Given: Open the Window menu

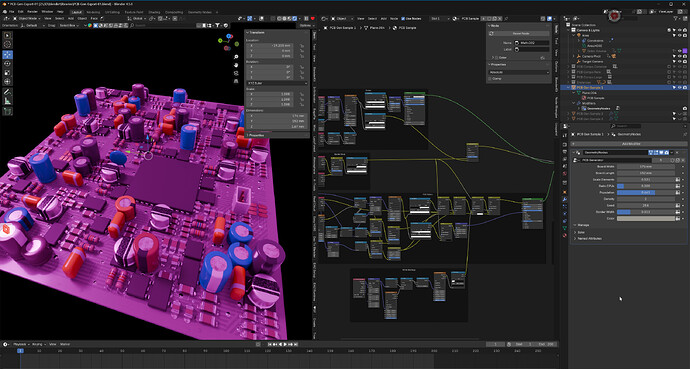Looking at the screenshot, I should [47, 11].
